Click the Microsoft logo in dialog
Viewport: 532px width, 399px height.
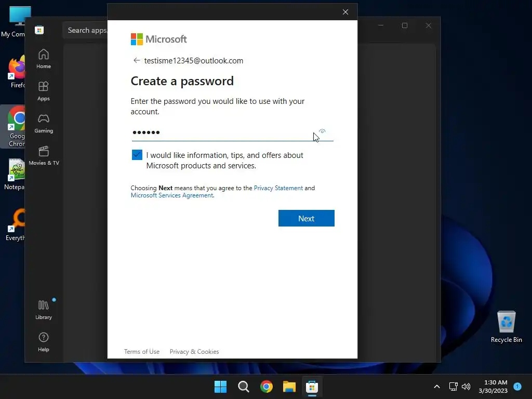click(x=159, y=39)
